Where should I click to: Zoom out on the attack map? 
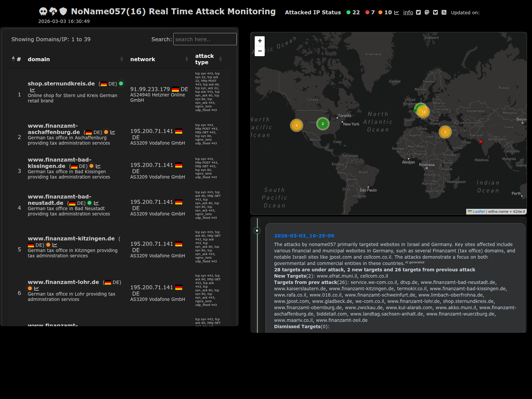260,51
